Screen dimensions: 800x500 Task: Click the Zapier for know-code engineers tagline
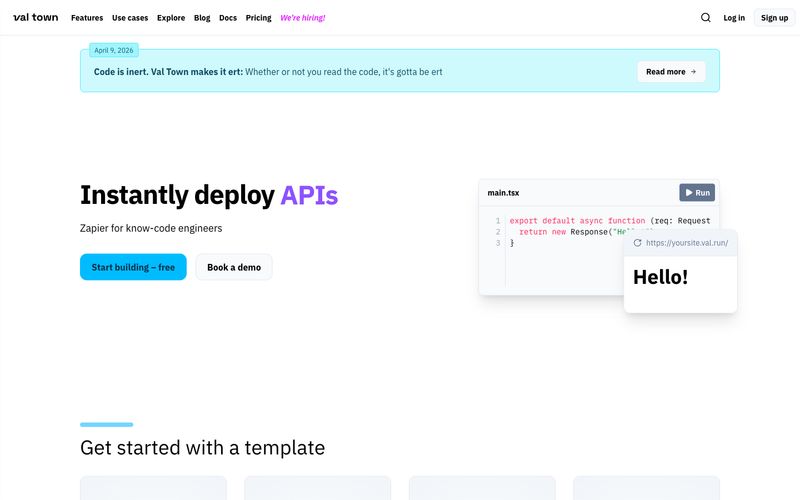(151, 228)
